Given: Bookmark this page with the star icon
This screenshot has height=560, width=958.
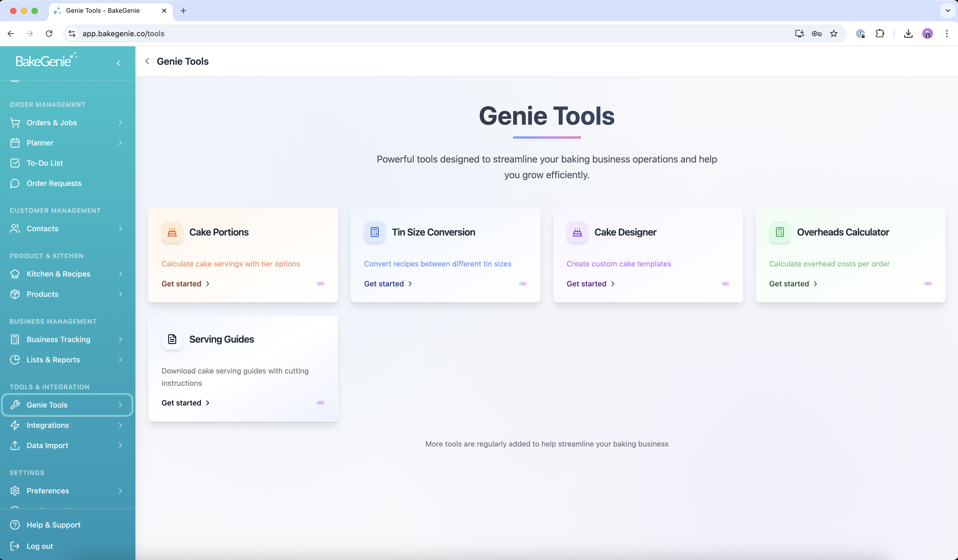Looking at the screenshot, I should [834, 33].
